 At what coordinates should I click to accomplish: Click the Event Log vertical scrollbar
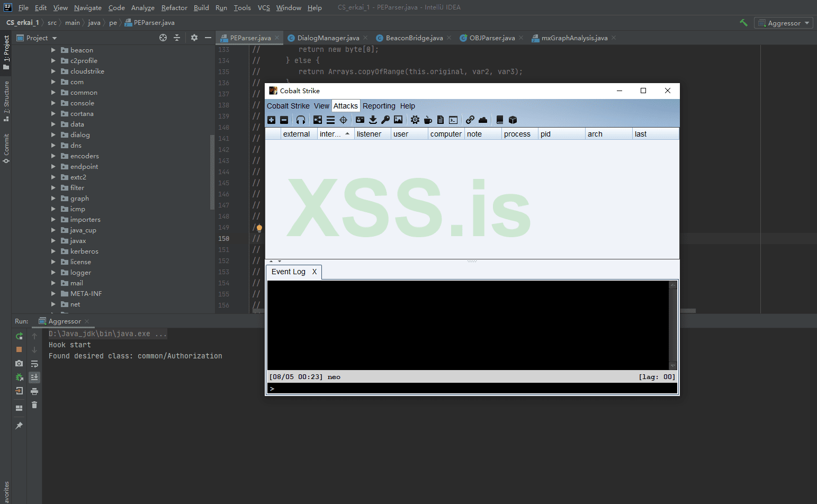[x=673, y=326]
